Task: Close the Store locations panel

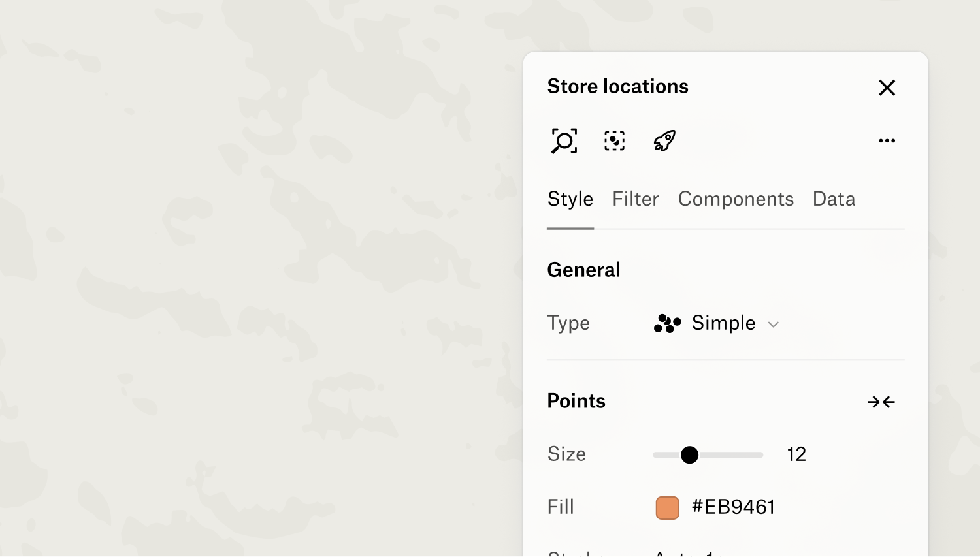Action: (887, 88)
